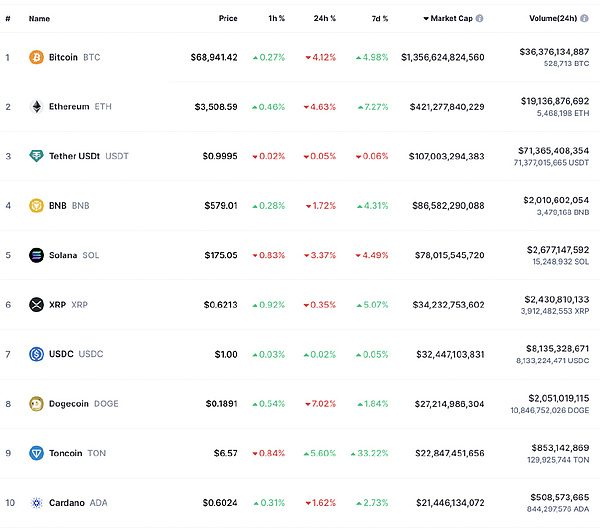Sort table by Price column header
Viewport: 600px width, 530px height.
pos(228,18)
